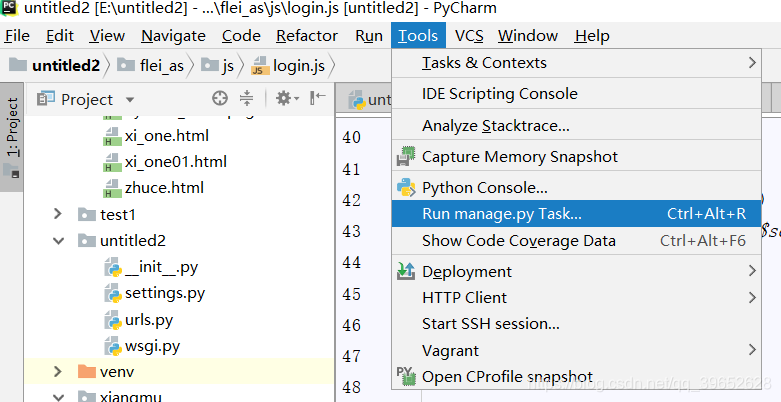The width and height of the screenshot is (781, 402).
Task: Click the Capture Memory Snapshot icon
Action: (x=406, y=156)
